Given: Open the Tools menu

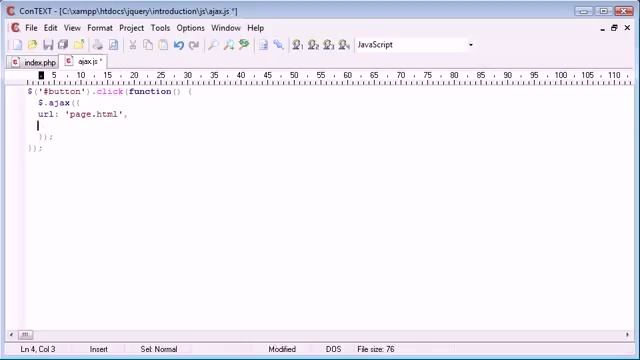Looking at the screenshot, I should click(160, 28).
